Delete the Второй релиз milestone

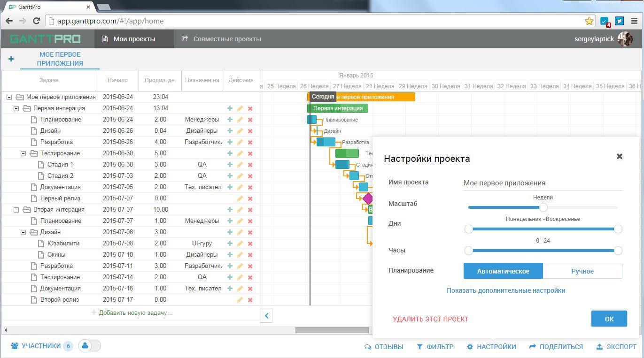[250, 300]
